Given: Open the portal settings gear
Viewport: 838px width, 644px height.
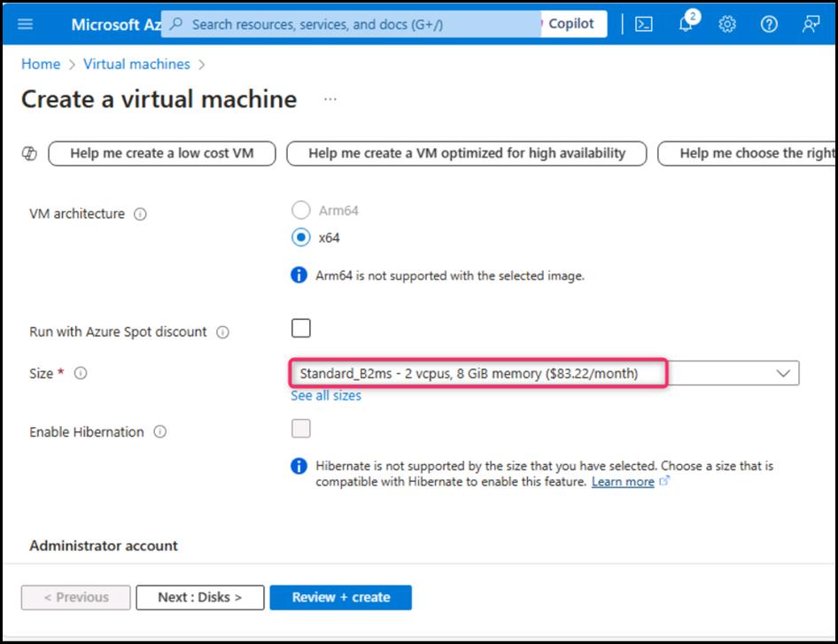Looking at the screenshot, I should pos(727,24).
